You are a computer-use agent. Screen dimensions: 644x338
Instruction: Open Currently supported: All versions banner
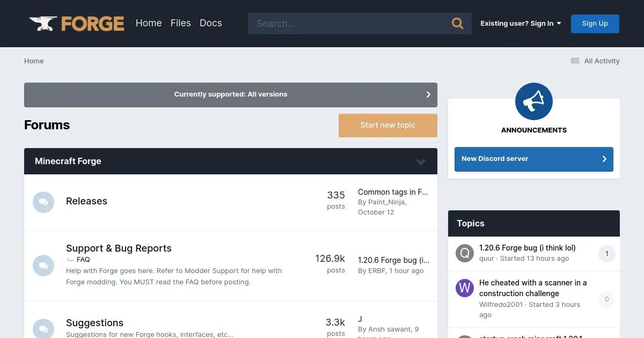[x=231, y=94]
